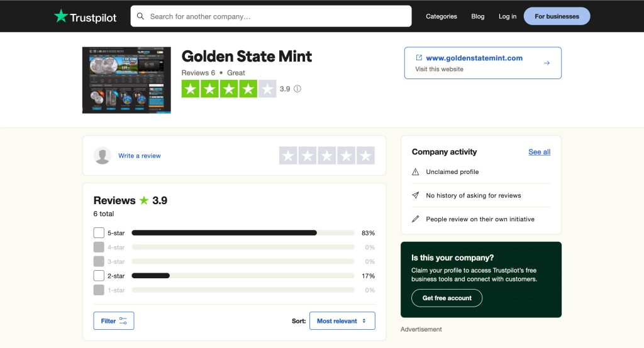Click the 5-star rating percentage bar
Viewport: 644px width, 348px height.
[x=243, y=233]
